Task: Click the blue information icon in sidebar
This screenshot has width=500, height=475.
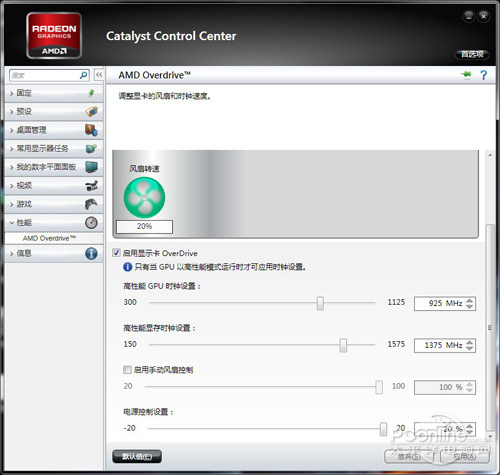Action: pyautogui.click(x=91, y=253)
